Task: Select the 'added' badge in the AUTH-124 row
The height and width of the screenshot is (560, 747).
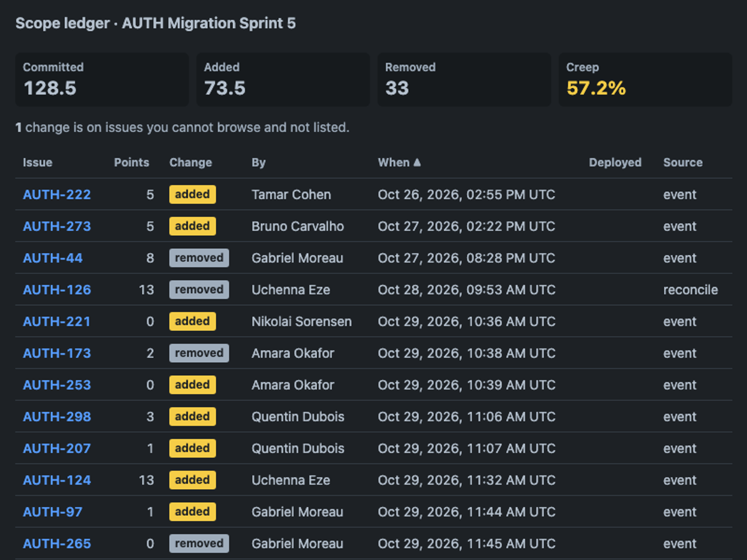Action: [192, 480]
